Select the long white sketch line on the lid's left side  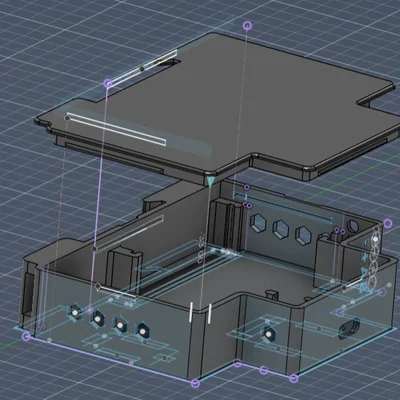[116, 130]
